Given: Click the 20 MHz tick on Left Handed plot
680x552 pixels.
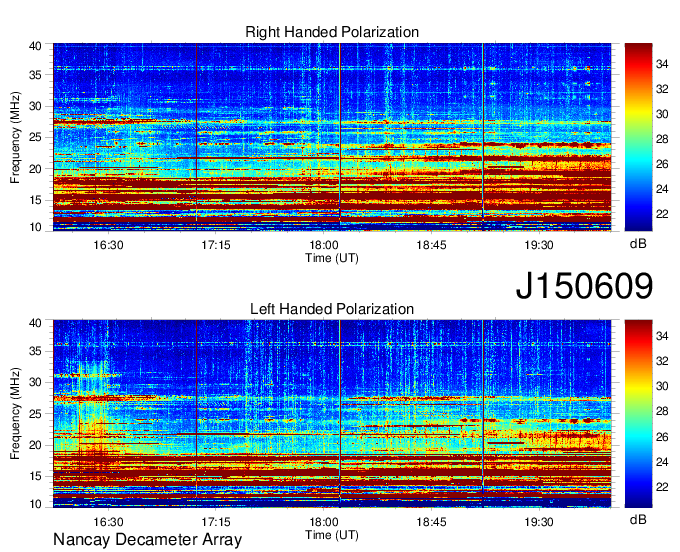Looking at the screenshot, I should click(x=35, y=445).
